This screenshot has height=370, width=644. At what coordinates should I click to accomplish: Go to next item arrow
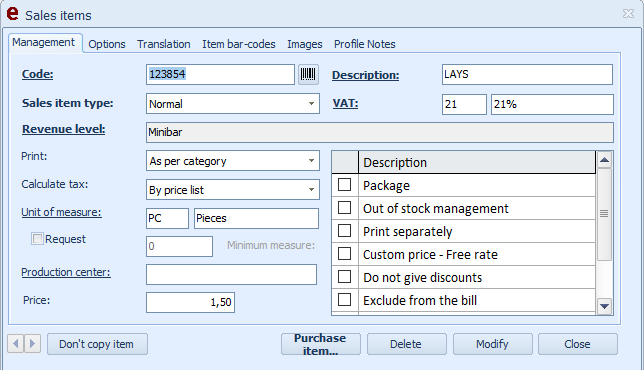point(32,343)
